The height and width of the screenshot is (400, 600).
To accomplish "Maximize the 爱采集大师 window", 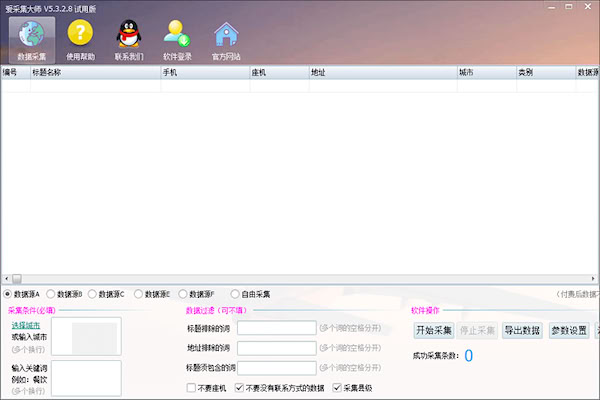I will coord(569,7).
